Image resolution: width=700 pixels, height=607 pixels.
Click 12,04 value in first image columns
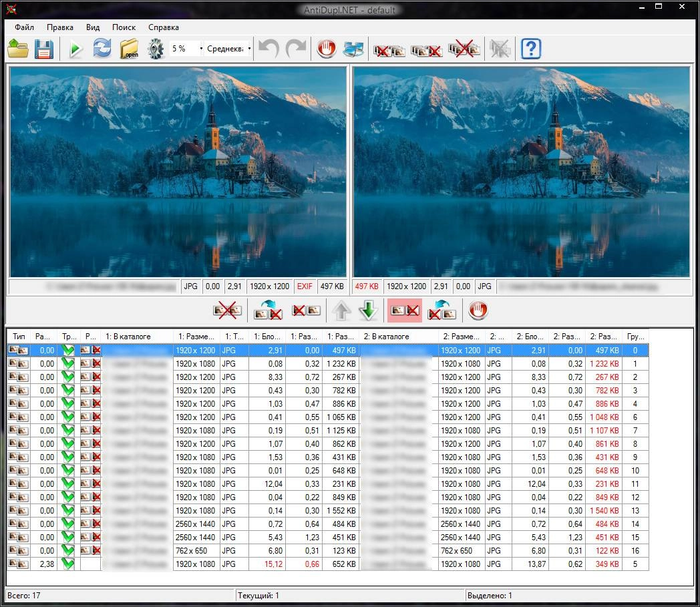pyautogui.click(x=268, y=484)
